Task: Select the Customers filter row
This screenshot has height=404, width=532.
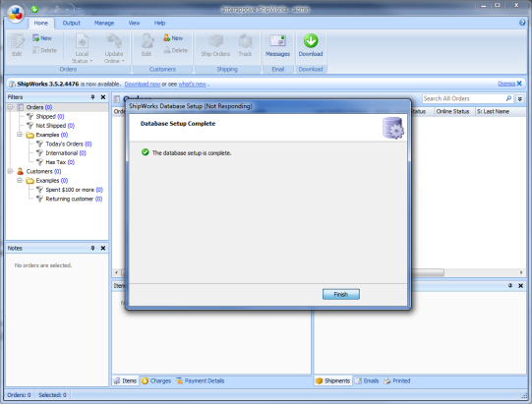Action: point(39,171)
